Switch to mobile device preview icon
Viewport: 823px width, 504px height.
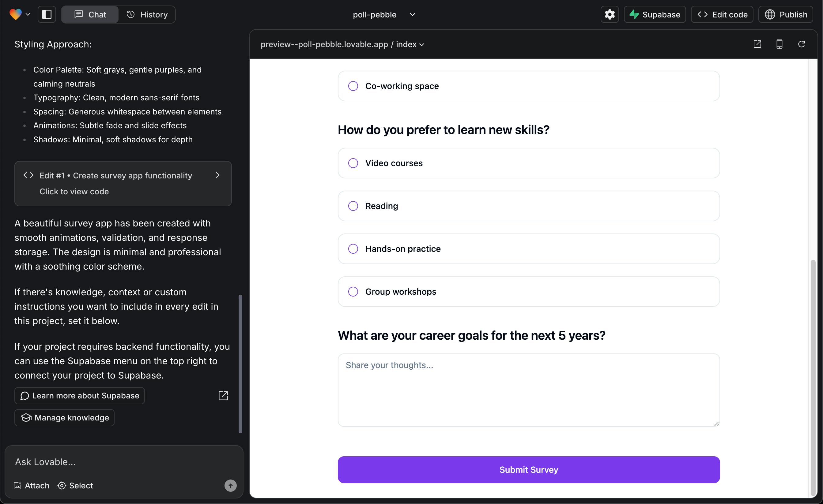(779, 44)
